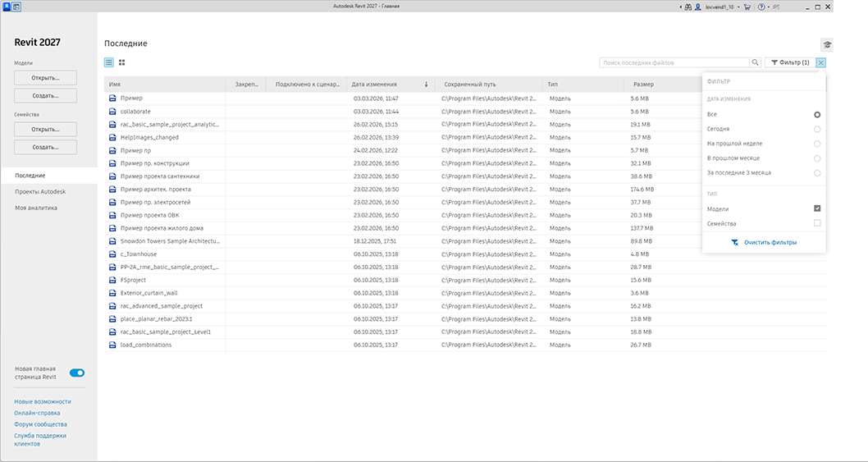Click the Открыть... button under Модели

(45, 78)
